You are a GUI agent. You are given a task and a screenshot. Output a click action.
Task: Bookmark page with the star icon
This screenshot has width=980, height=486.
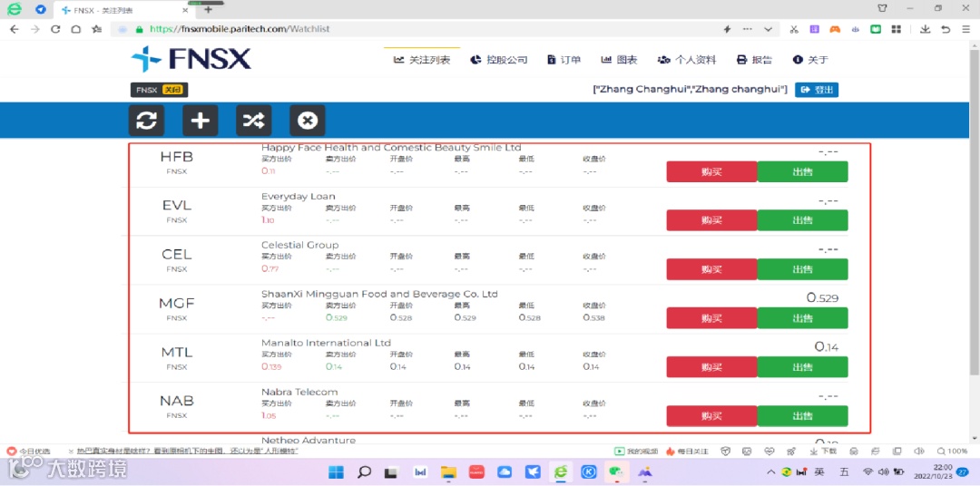click(x=96, y=29)
